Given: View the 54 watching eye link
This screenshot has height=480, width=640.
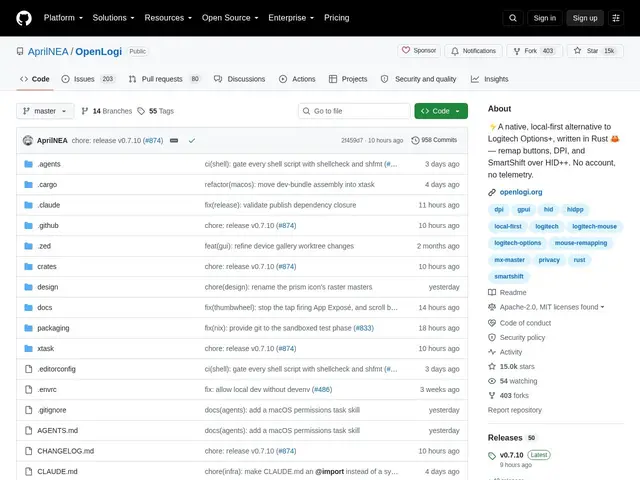Looking at the screenshot, I should point(513,381).
